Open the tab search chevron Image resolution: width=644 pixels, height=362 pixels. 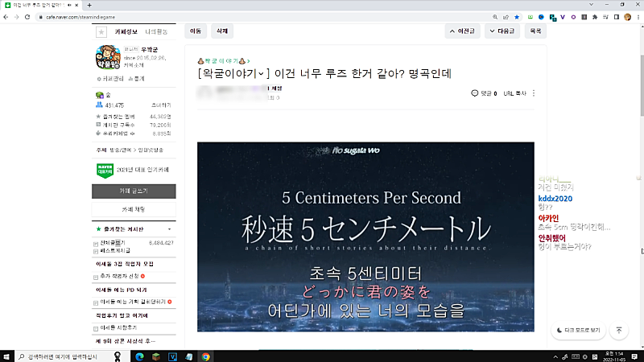[591, 5]
